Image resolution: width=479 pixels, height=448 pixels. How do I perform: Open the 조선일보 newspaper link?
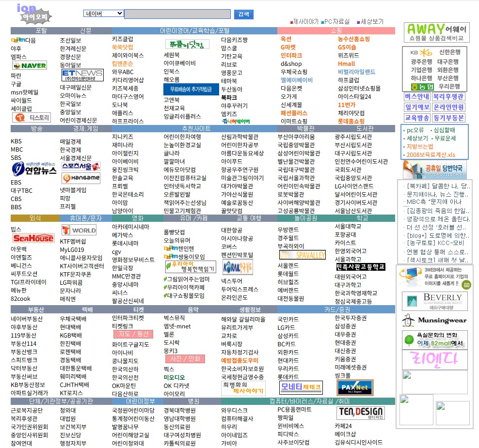pyautogui.click(x=70, y=40)
